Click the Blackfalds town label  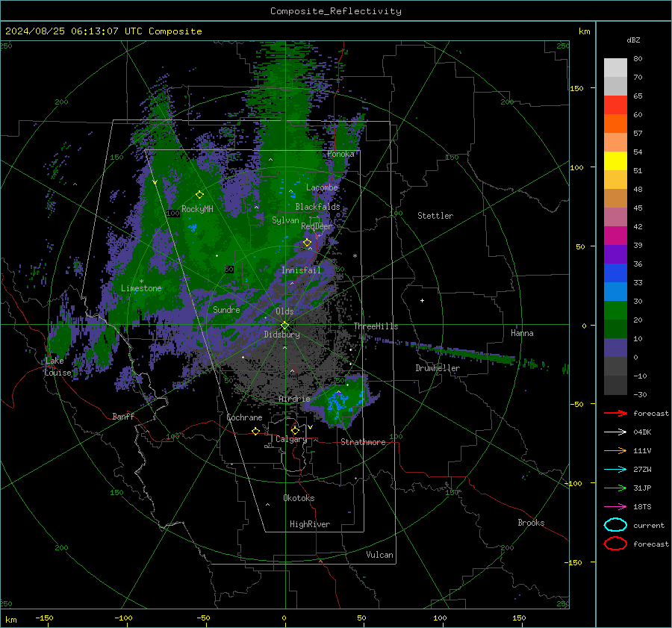(x=317, y=207)
